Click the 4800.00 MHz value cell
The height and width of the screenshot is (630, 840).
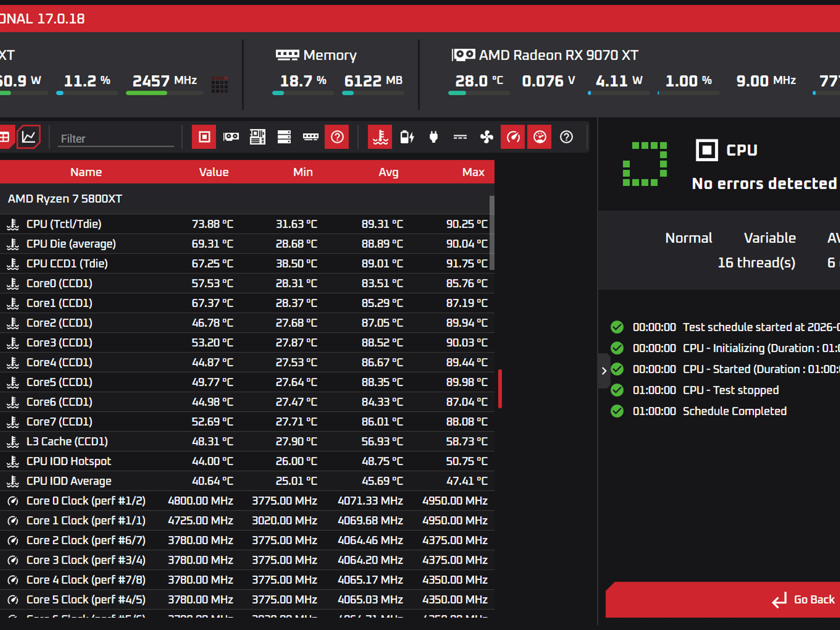click(201, 501)
